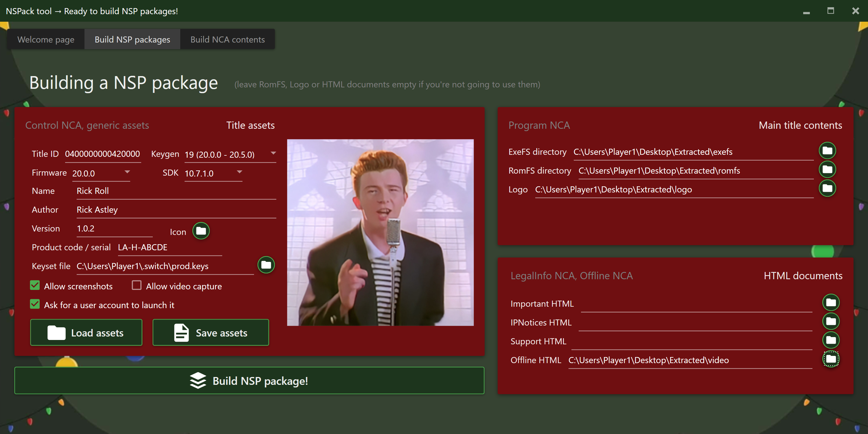868x434 pixels.
Task: Edit the Product code / serial field
Action: pos(170,248)
